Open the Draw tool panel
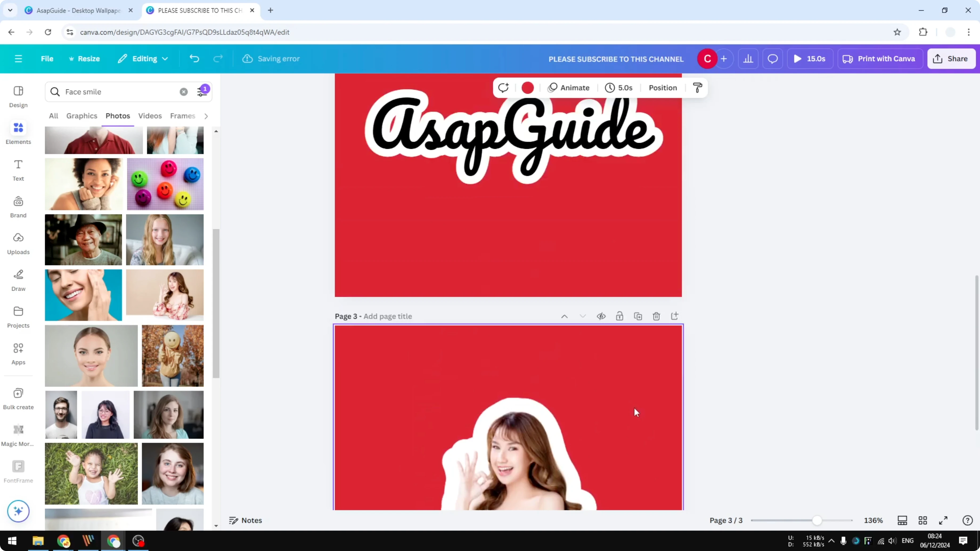Viewport: 980px width, 551px height. tap(18, 279)
